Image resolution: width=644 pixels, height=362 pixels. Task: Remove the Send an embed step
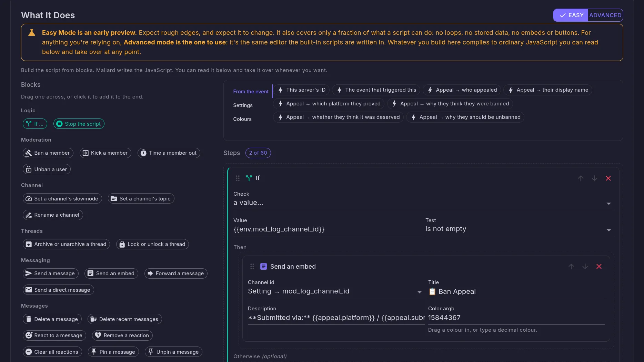pos(599,267)
